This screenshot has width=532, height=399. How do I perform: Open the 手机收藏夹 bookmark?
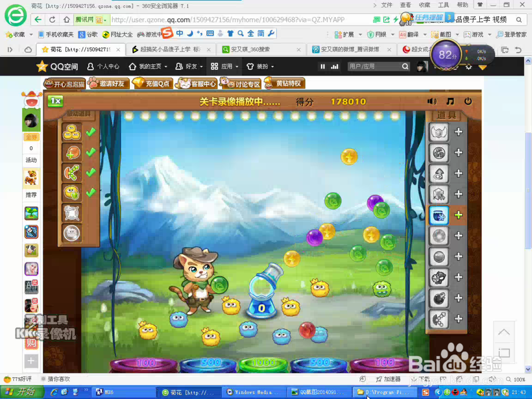(56, 34)
